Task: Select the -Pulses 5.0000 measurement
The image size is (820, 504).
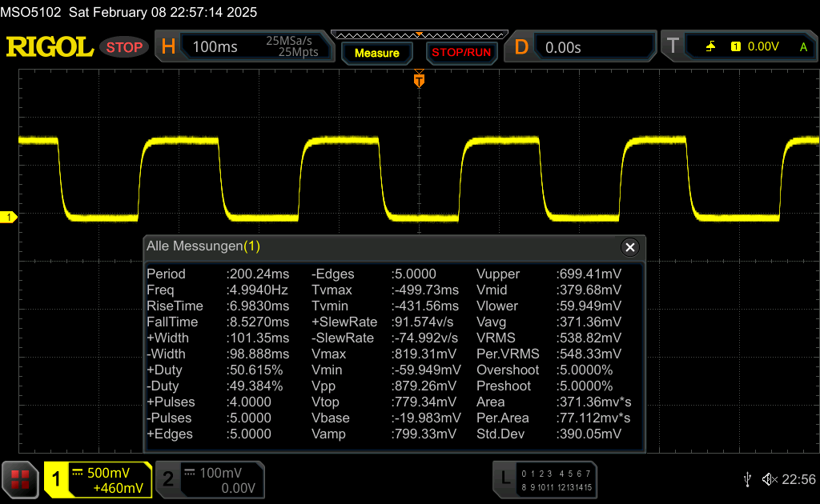Action: tap(209, 418)
